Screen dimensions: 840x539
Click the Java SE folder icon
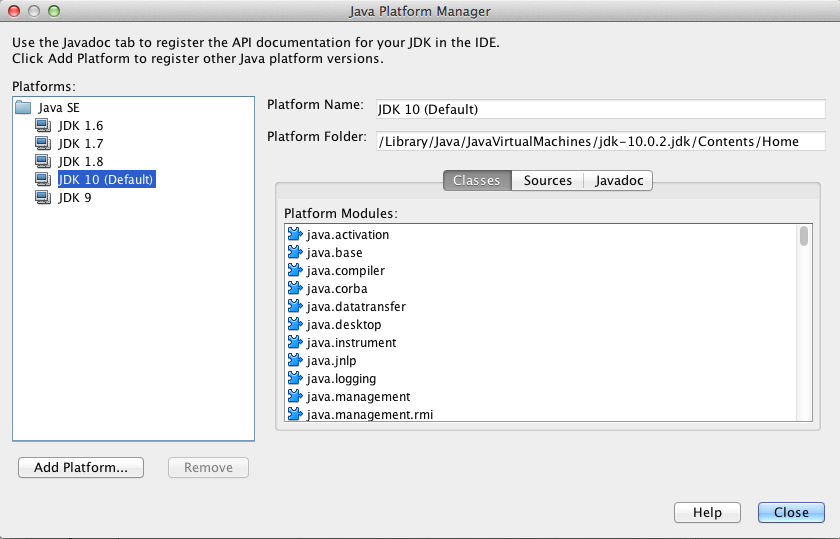[x=23, y=108]
